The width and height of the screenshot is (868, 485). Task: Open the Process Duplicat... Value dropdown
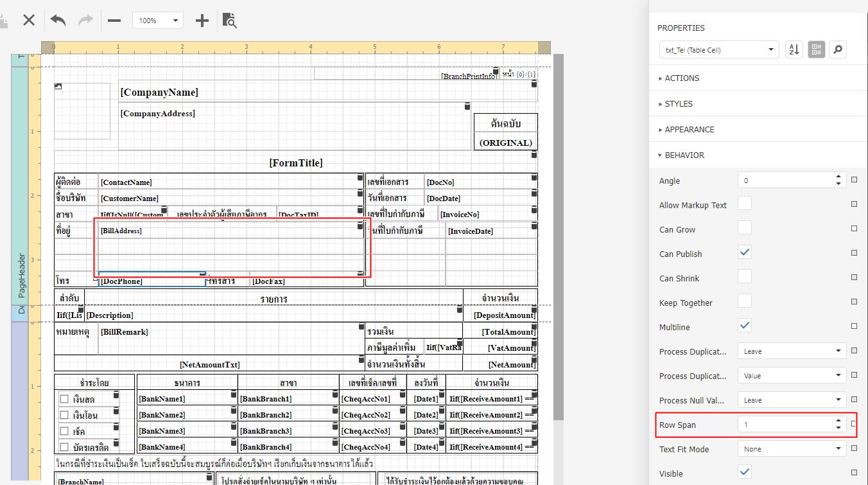point(792,376)
